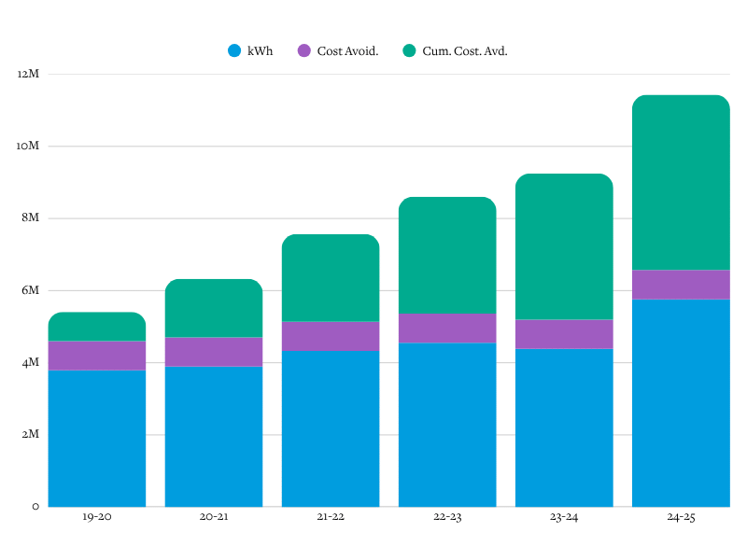Select the green segment of the 22-23 bar

447,255
